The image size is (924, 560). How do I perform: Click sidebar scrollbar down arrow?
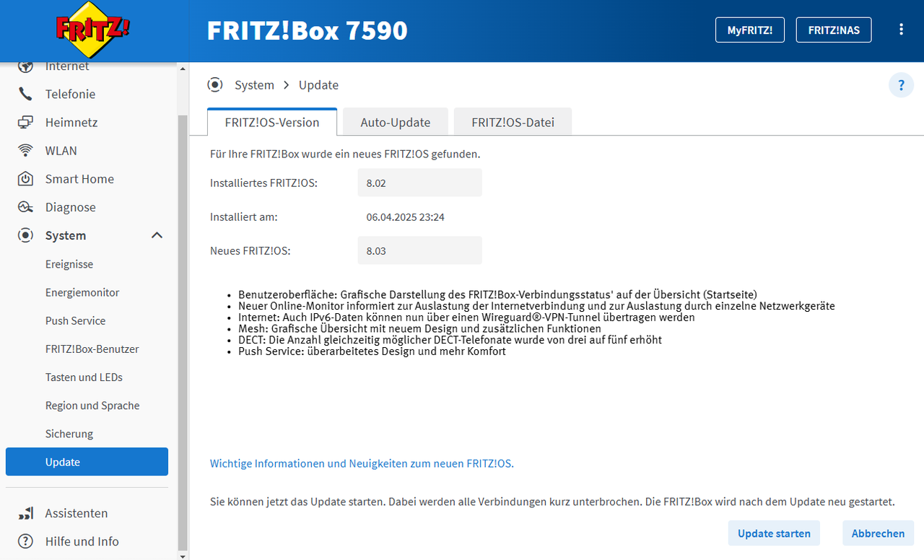click(183, 556)
